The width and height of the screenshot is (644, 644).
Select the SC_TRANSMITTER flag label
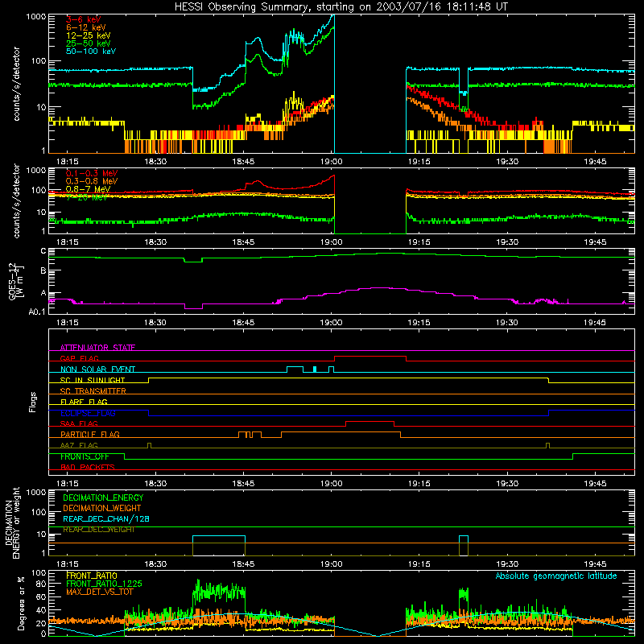point(93,390)
